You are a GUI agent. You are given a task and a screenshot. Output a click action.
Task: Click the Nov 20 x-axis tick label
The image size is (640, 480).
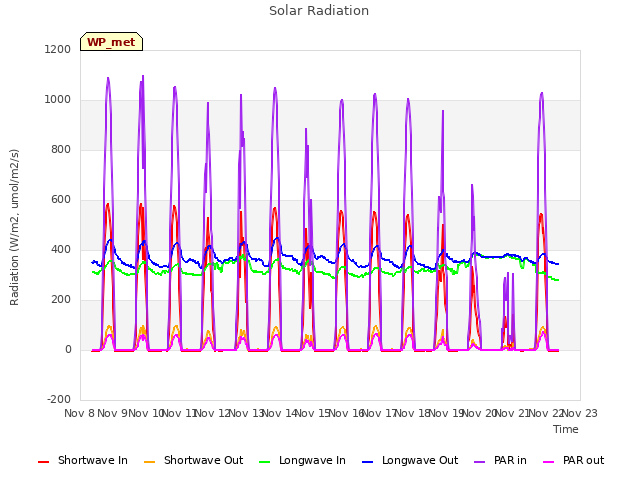click(479, 413)
